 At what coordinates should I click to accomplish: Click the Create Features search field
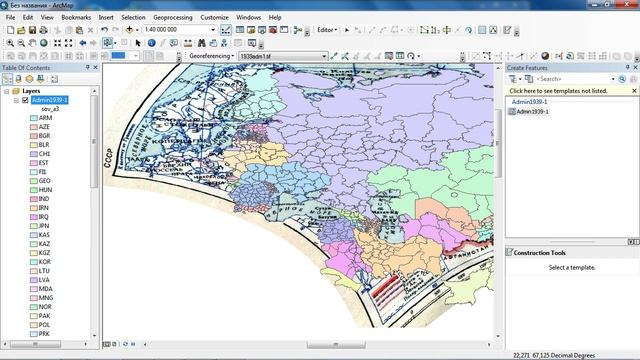click(575, 79)
